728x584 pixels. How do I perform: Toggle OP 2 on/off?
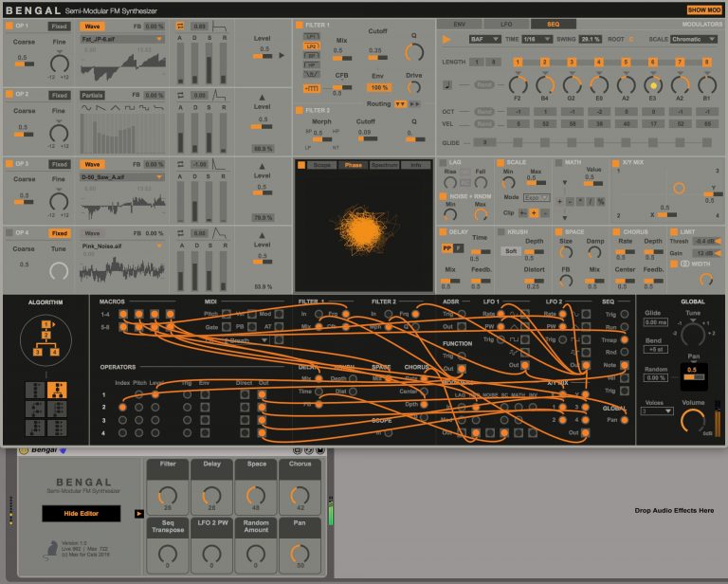[x=9, y=94]
